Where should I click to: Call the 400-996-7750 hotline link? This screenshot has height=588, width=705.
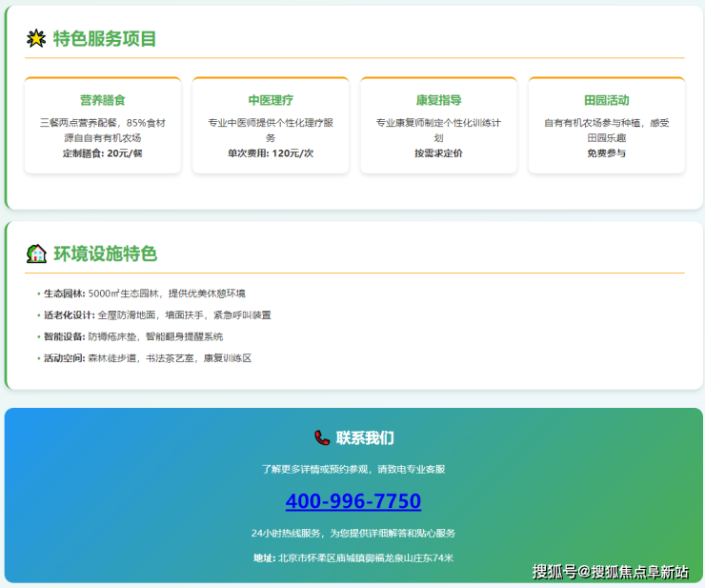[x=352, y=501]
